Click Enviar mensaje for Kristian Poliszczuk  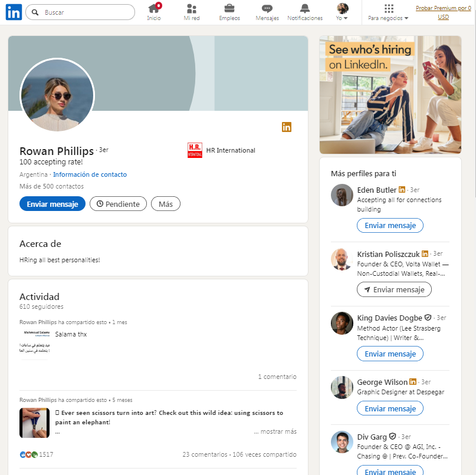click(x=394, y=289)
